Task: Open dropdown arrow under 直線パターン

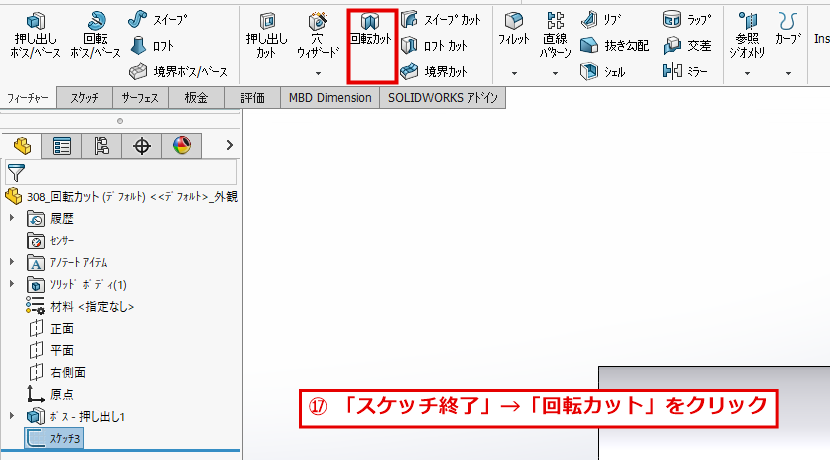Action: click(x=555, y=74)
